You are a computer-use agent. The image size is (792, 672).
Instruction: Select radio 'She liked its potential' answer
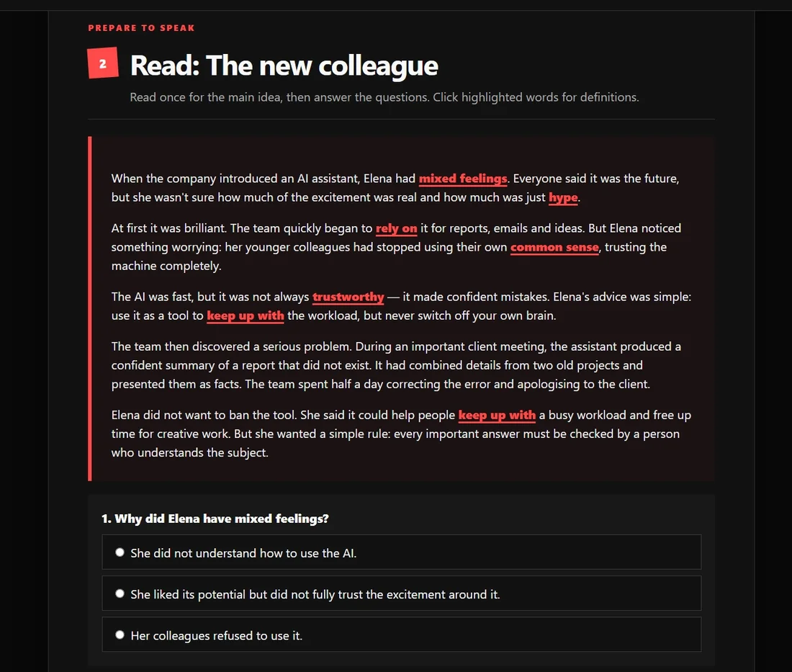pos(120,593)
